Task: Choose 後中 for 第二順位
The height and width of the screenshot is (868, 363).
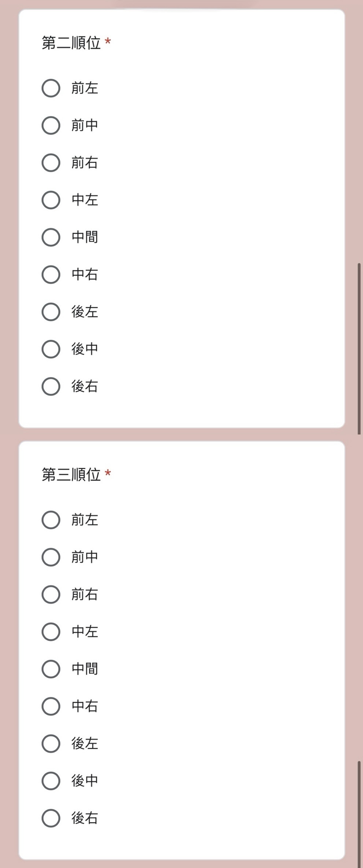Action: 51,349
